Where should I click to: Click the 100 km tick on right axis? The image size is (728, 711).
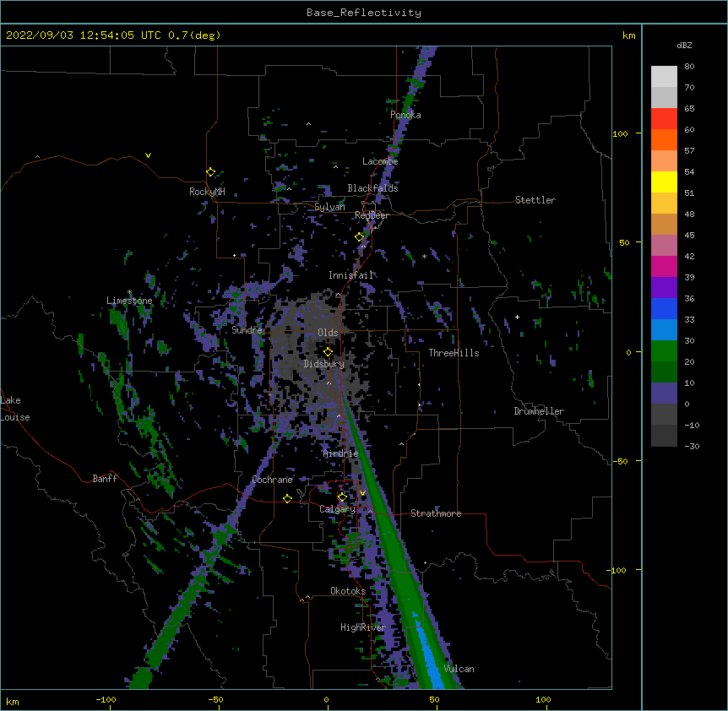(x=620, y=133)
